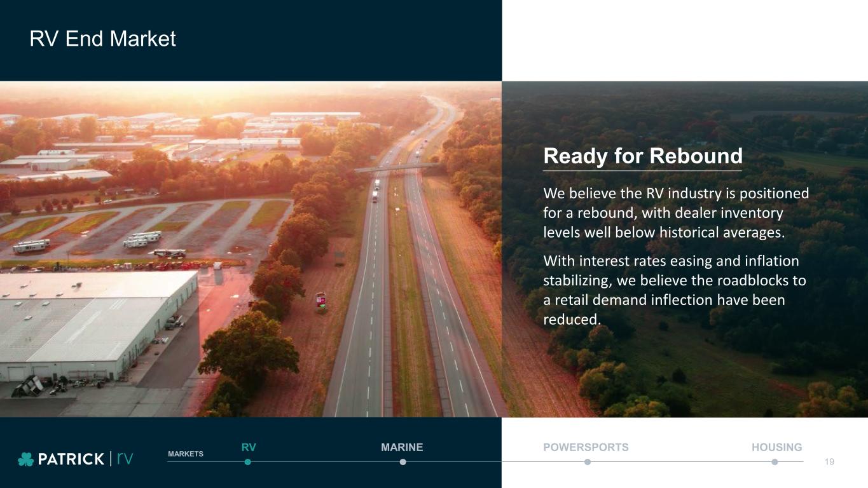Click the aerial highway photo
The height and width of the screenshot is (488, 868).
coord(251,249)
